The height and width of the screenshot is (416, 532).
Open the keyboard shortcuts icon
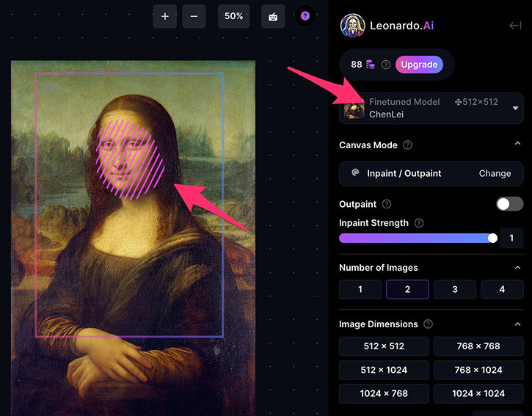273,16
